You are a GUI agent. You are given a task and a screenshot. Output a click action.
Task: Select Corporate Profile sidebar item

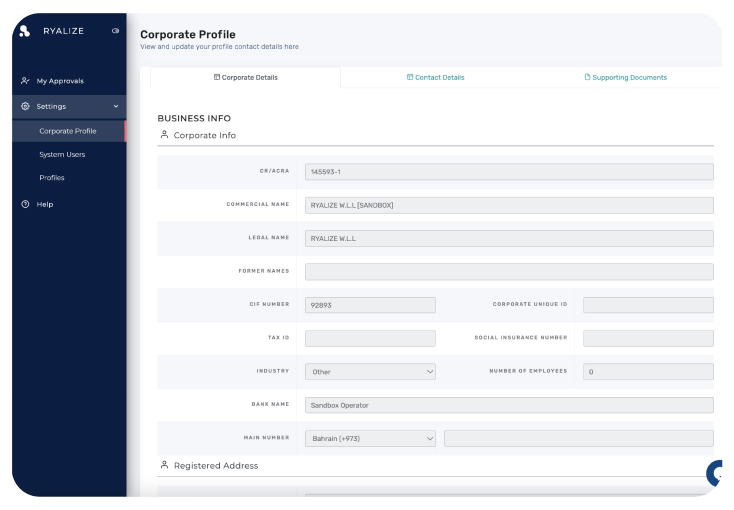point(69,131)
